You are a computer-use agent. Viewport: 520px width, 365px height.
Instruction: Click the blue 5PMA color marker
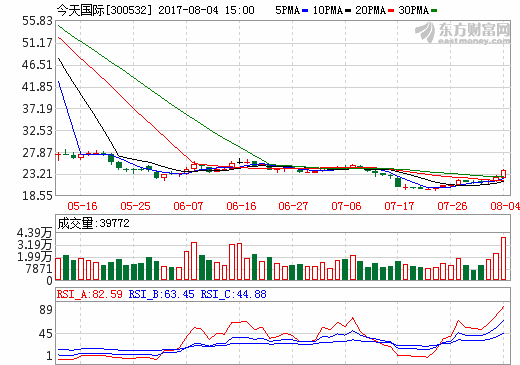click(305, 11)
